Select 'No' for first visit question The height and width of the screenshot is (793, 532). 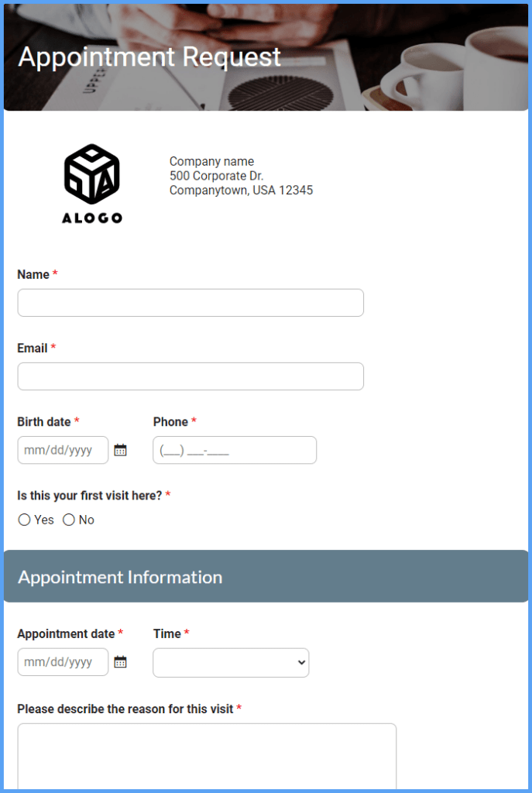69,520
